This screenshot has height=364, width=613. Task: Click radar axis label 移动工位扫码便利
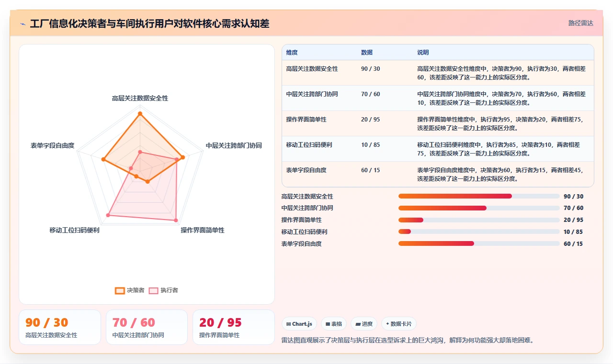(x=74, y=231)
